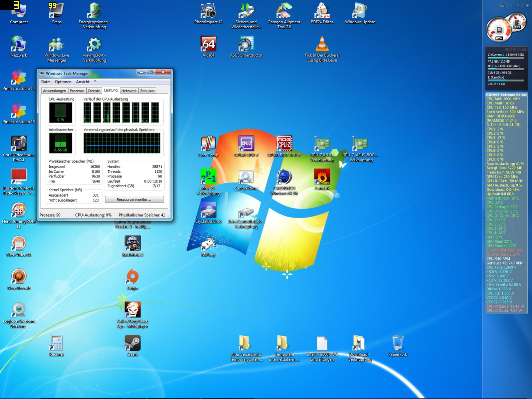Click the Arbeitsspeicher 6,56 GB gauge
This screenshot has height=399, width=532.
(x=61, y=143)
